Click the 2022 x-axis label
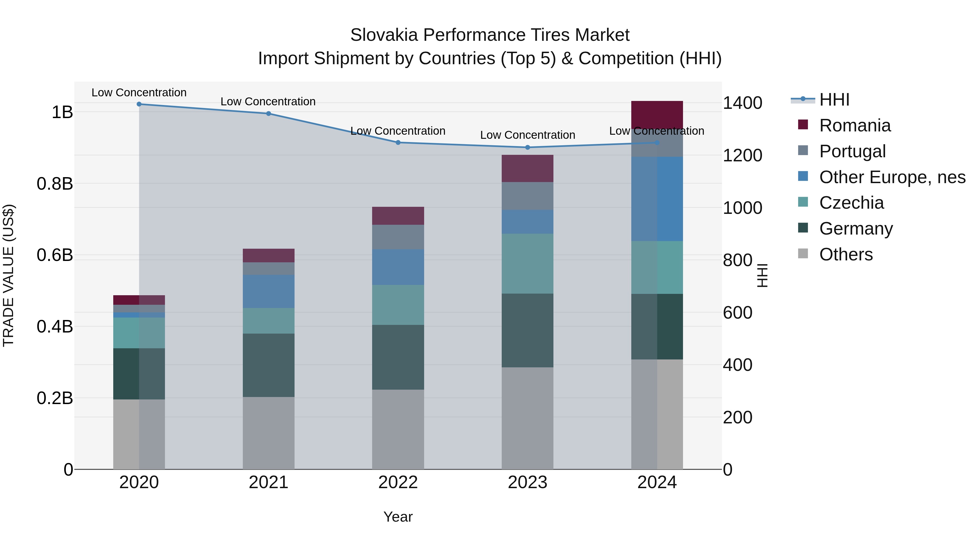Viewport: 980px width, 551px height. tap(398, 482)
